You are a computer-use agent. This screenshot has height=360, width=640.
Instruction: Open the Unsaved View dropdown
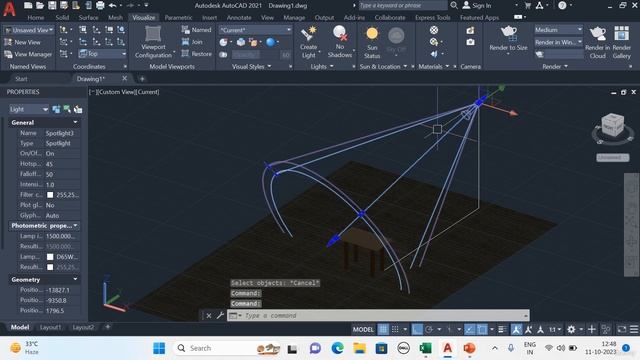pos(29,30)
